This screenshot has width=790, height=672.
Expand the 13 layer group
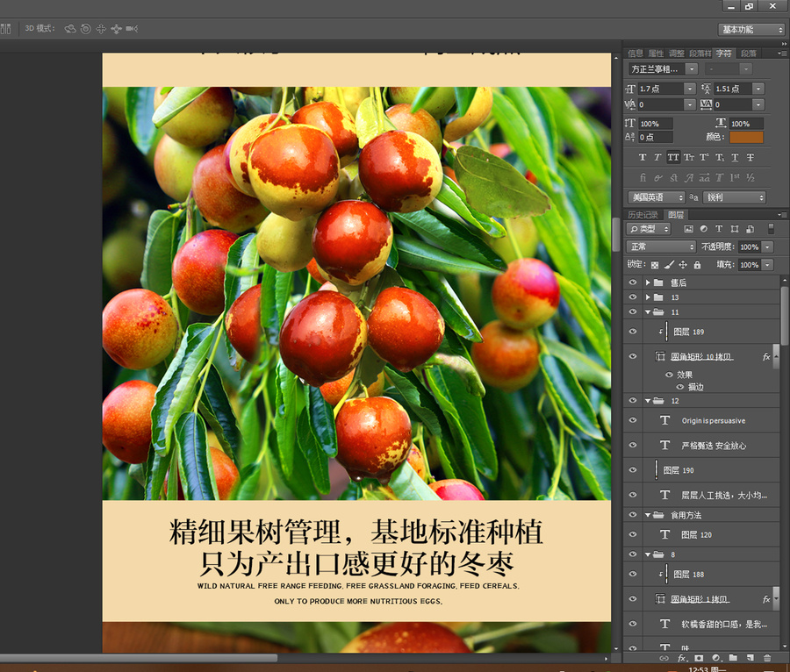648,297
